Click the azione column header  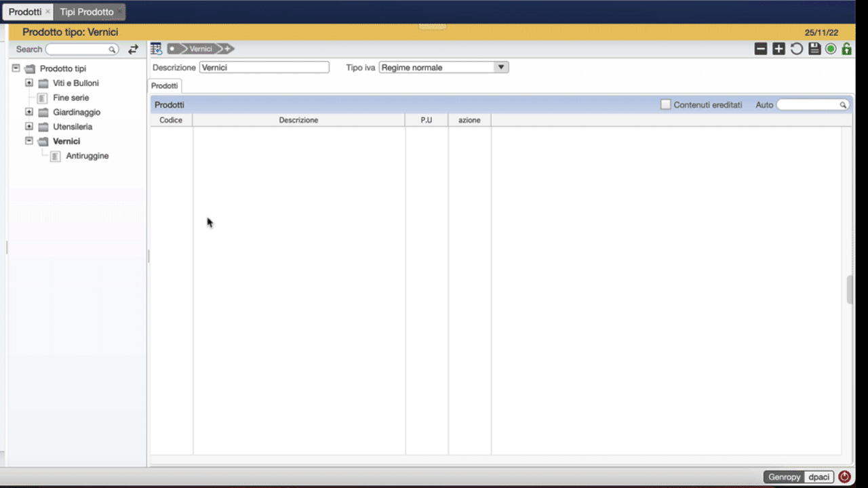tap(469, 120)
